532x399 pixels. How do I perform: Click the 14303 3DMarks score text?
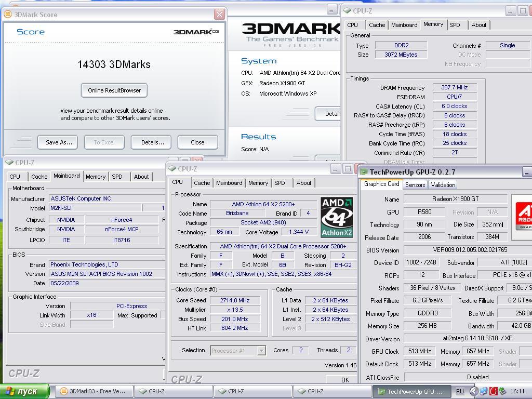114,64
